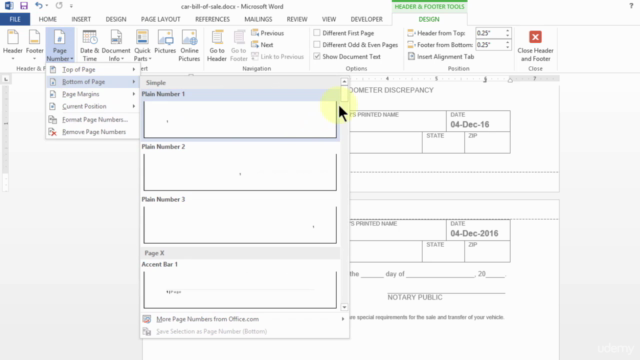This screenshot has height=360, width=640.
Task: Click Close Header and Footer
Action: pos(535,45)
